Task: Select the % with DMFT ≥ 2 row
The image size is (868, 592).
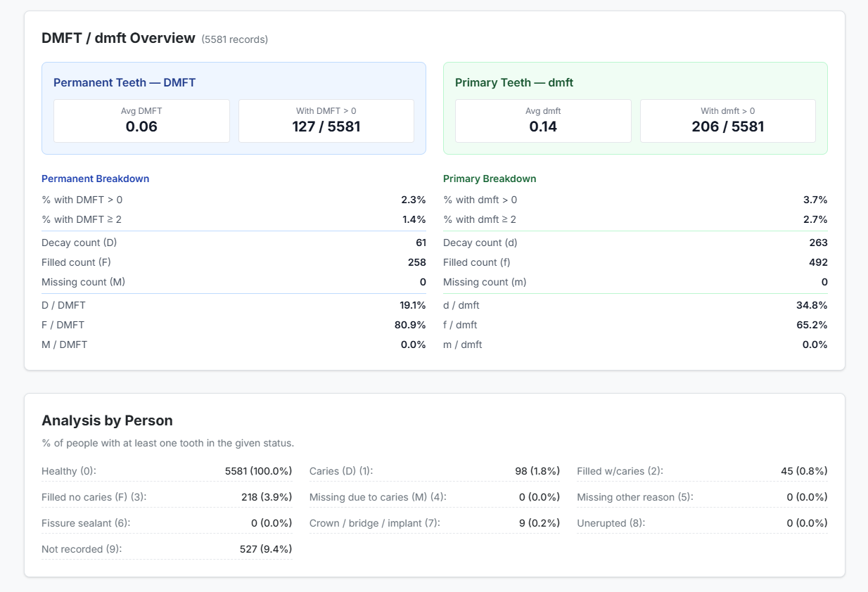Action: (232, 219)
